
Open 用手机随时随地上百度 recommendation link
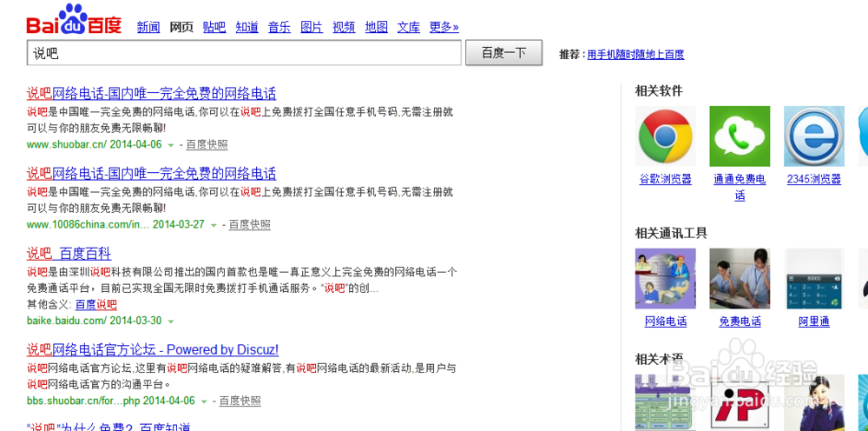[x=635, y=54]
